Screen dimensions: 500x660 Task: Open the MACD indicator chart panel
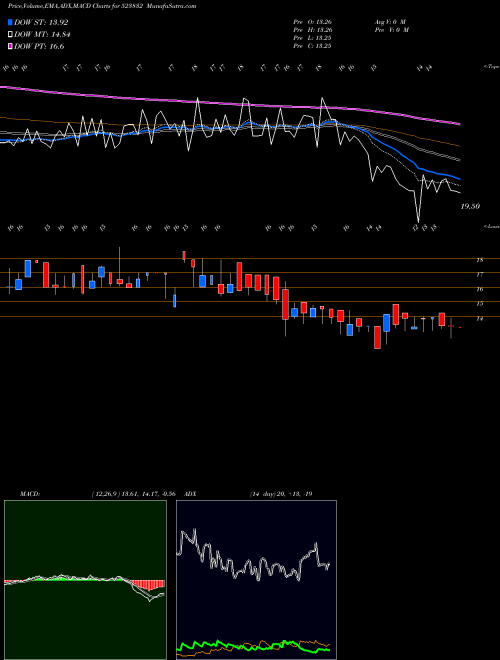(85, 580)
